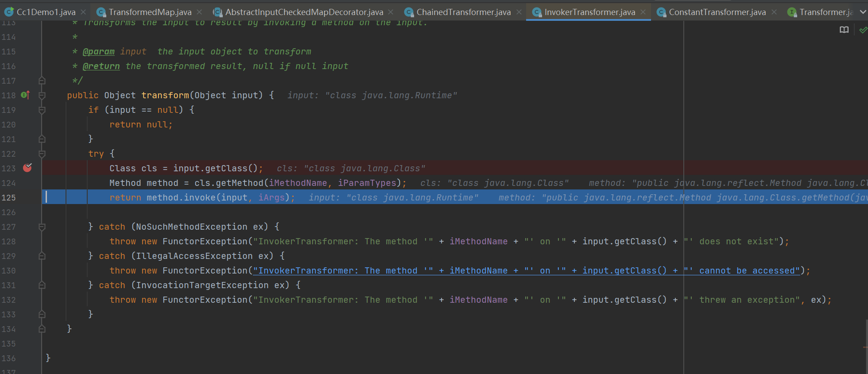Open the ConstantTransformer.java tab
Screen dimensions: 868x374
717,12
